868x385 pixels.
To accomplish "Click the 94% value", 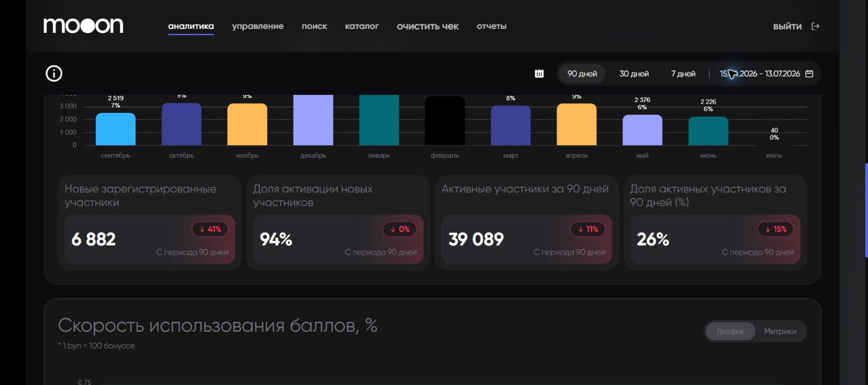I will coord(276,239).
